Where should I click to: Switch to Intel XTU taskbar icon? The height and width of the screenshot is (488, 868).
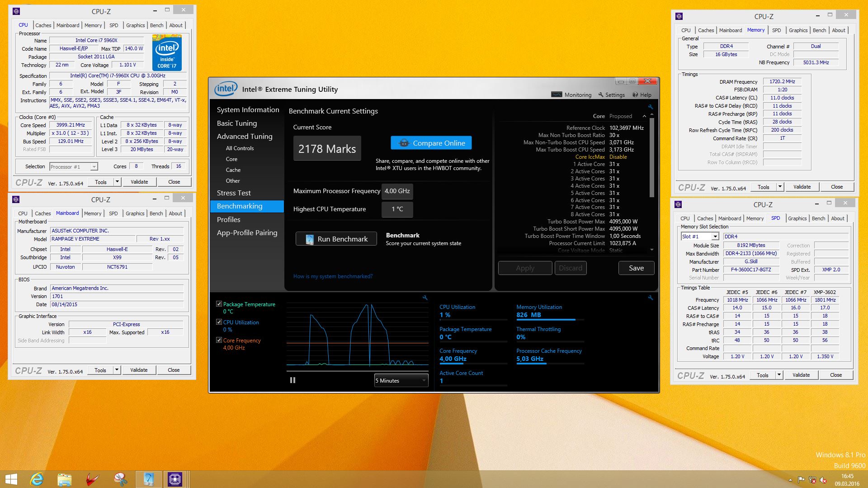[148, 479]
